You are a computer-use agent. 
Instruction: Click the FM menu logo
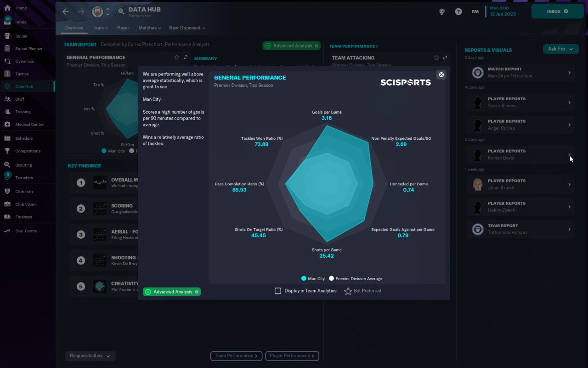(x=475, y=11)
